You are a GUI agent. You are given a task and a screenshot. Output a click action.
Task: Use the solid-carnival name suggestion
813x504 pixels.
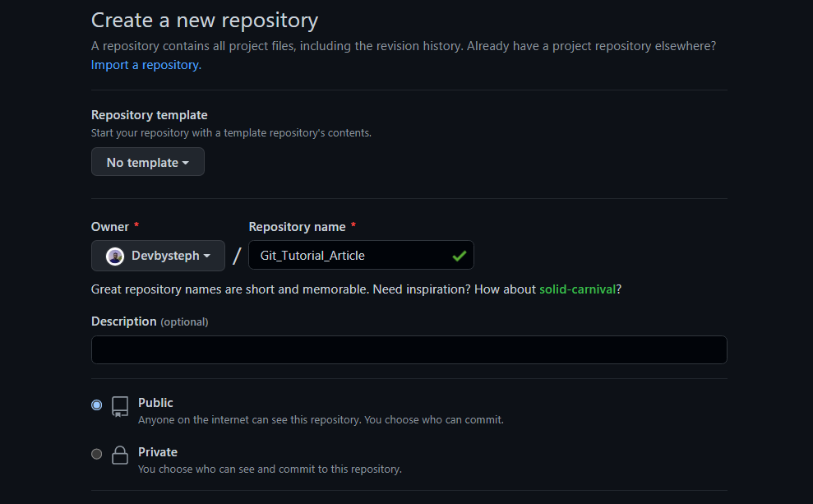(x=577, y=289)
